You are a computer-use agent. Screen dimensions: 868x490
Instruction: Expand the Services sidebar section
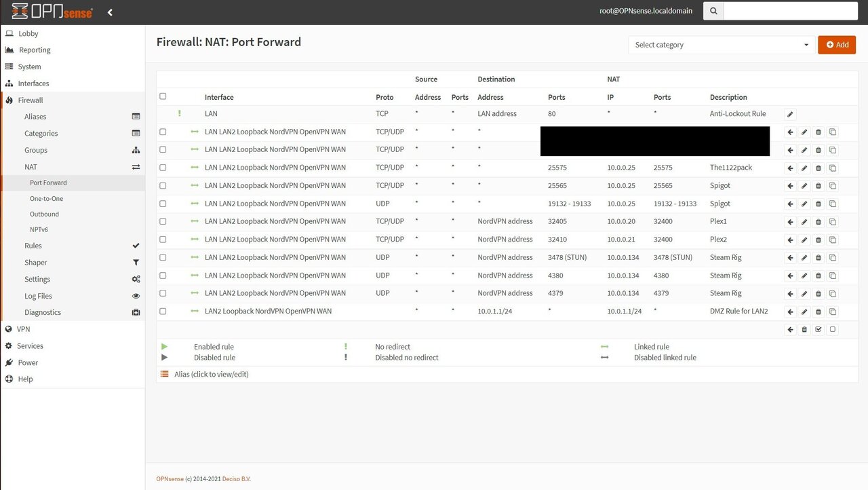tap(30, 346)
